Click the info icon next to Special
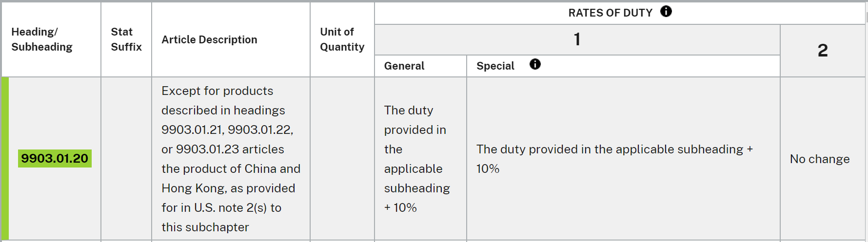This screenshot has height=242, width=868. [x=535, y=64]
